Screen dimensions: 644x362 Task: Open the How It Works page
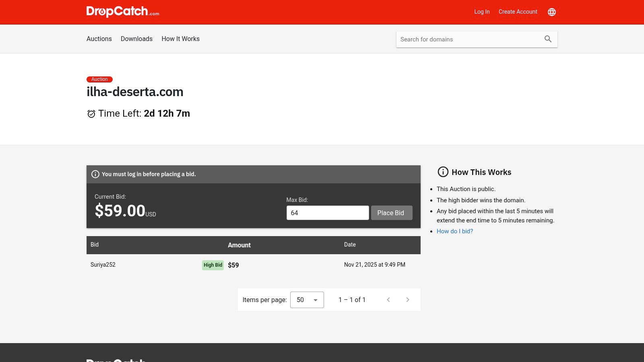pyautogui.click(x=180, y=39)
